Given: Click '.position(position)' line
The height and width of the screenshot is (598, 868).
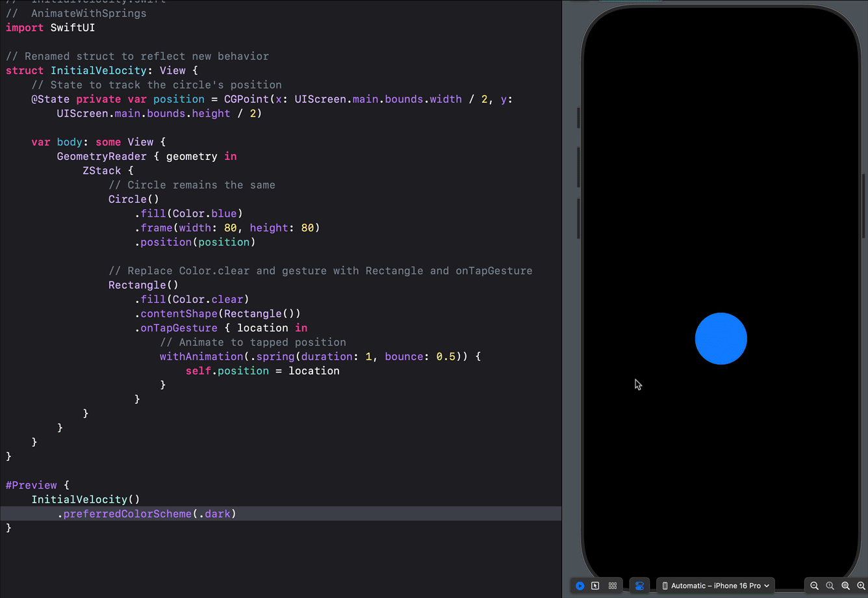Looking at the screenshot, I should [195, 242].
